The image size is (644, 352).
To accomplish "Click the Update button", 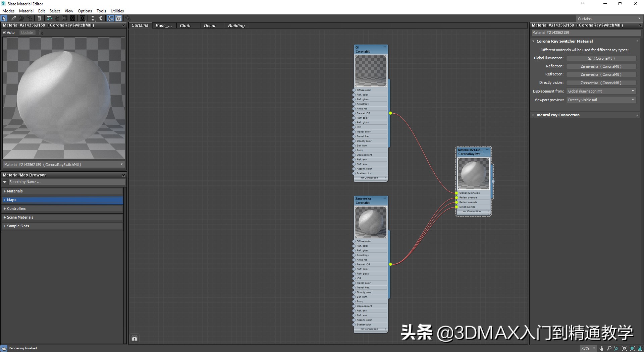I will (x=27, y=33).
